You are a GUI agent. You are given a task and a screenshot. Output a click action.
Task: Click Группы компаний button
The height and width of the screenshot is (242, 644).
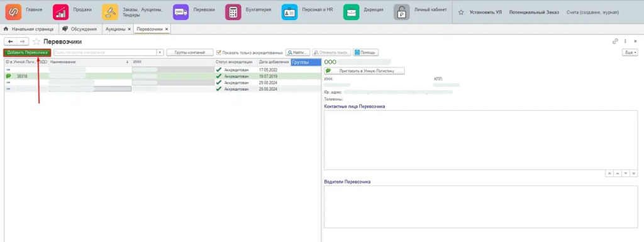190,53
